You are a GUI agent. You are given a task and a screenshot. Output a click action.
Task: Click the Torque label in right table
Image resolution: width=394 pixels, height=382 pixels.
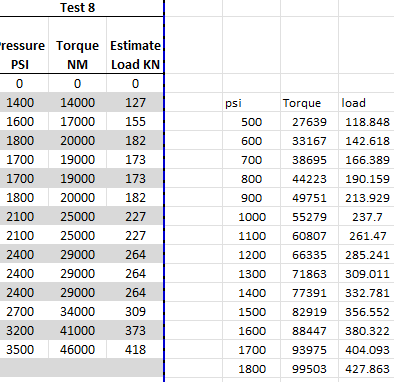(309, 103)
